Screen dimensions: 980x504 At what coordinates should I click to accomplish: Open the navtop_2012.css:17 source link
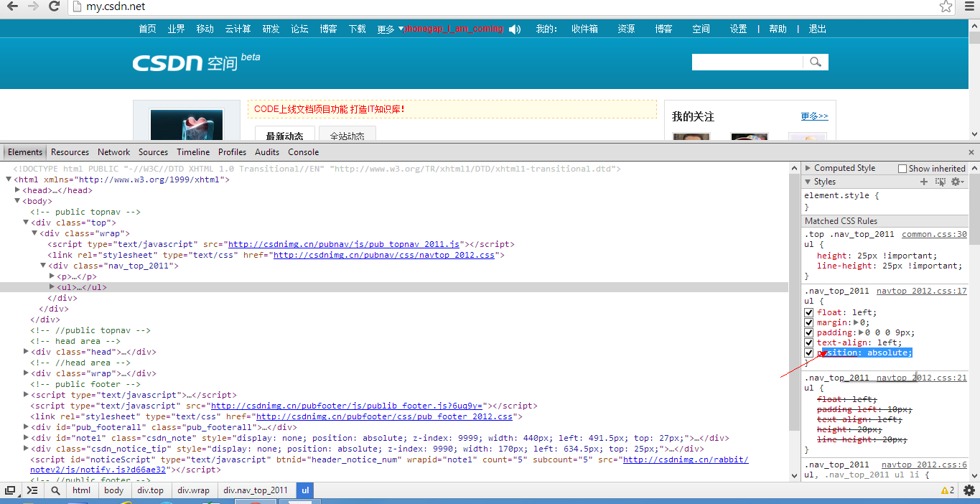coord(922,291)
